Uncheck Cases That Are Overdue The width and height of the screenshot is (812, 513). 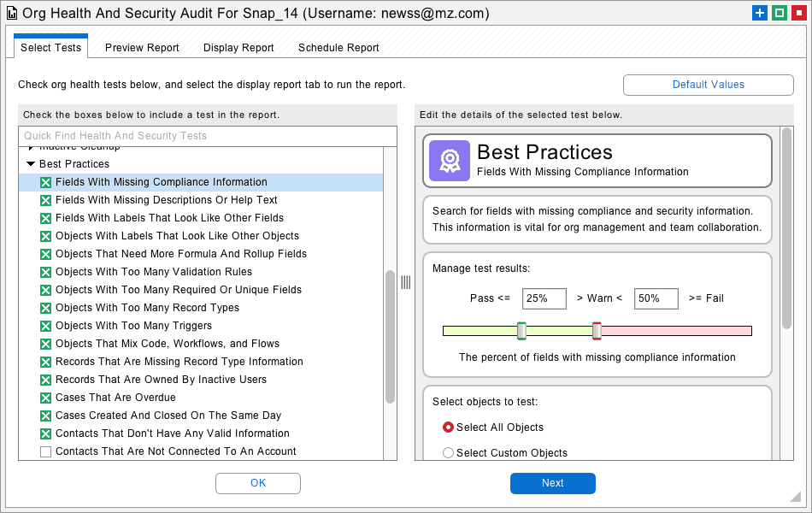point(45,398)
